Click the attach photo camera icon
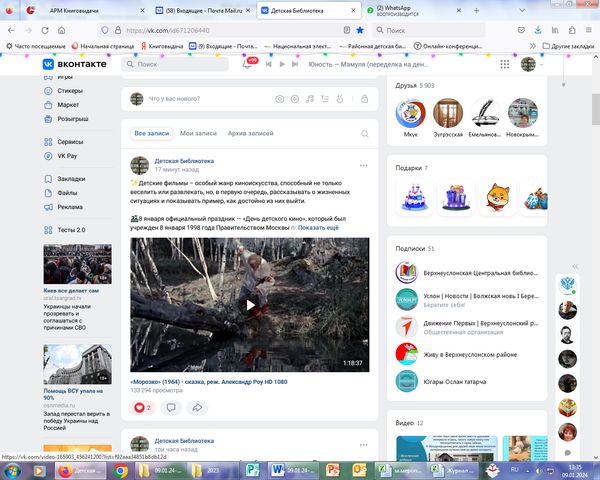Image resolution: width=600 pixels, height=480 pixels. (x=280, y=98)
